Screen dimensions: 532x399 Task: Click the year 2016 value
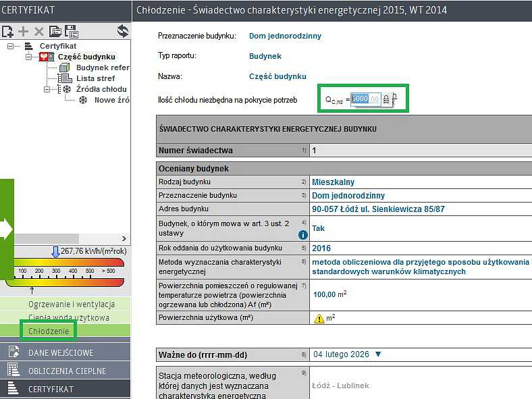click(321, 248)
